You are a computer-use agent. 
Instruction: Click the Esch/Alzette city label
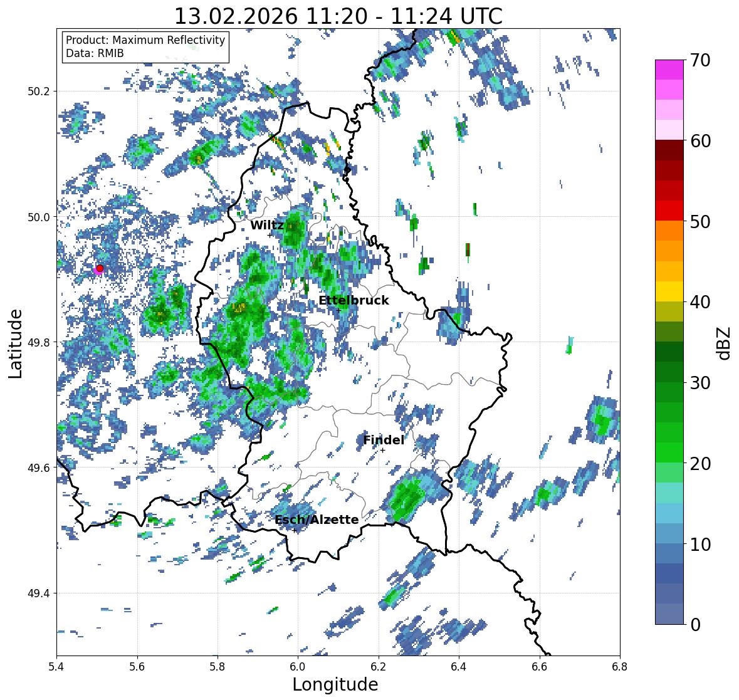(x=317, y=520)
